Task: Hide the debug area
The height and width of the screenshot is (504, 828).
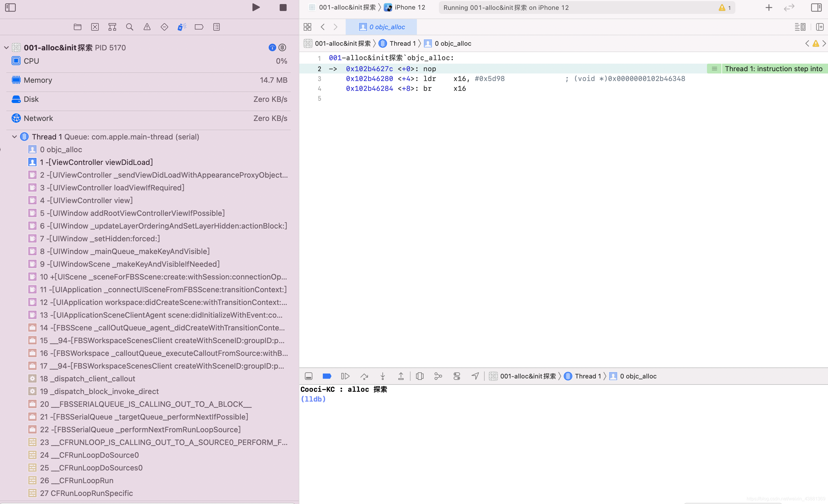Action: 309,376
